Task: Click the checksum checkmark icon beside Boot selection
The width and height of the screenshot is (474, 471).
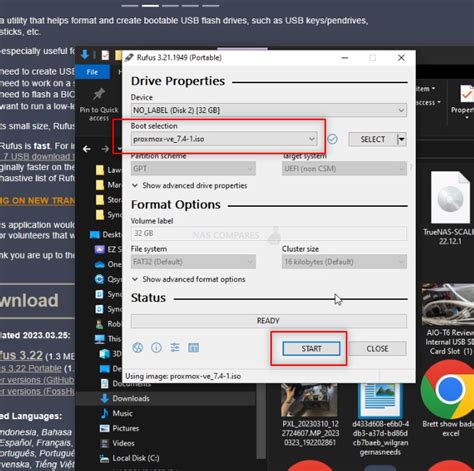Action: tap(332, 139)
